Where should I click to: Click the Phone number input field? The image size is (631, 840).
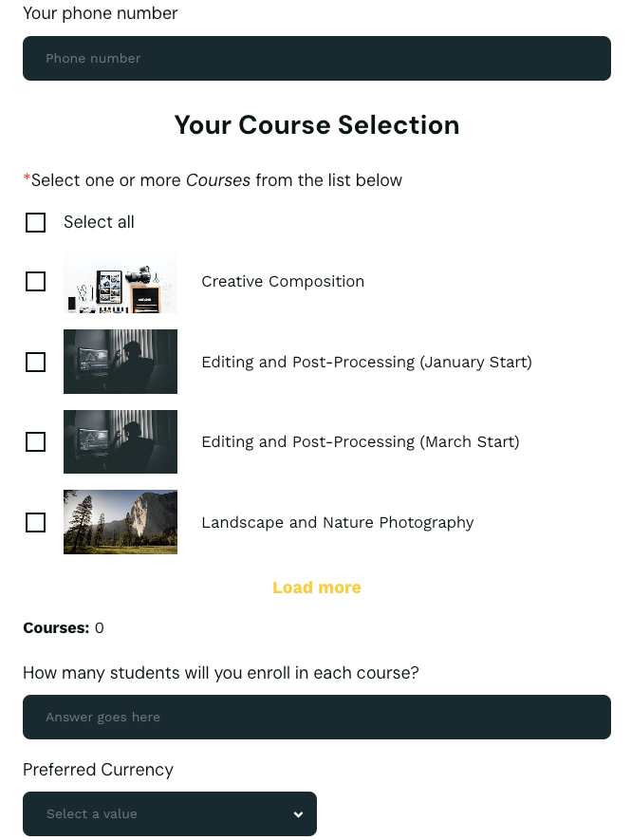point(316,58)
